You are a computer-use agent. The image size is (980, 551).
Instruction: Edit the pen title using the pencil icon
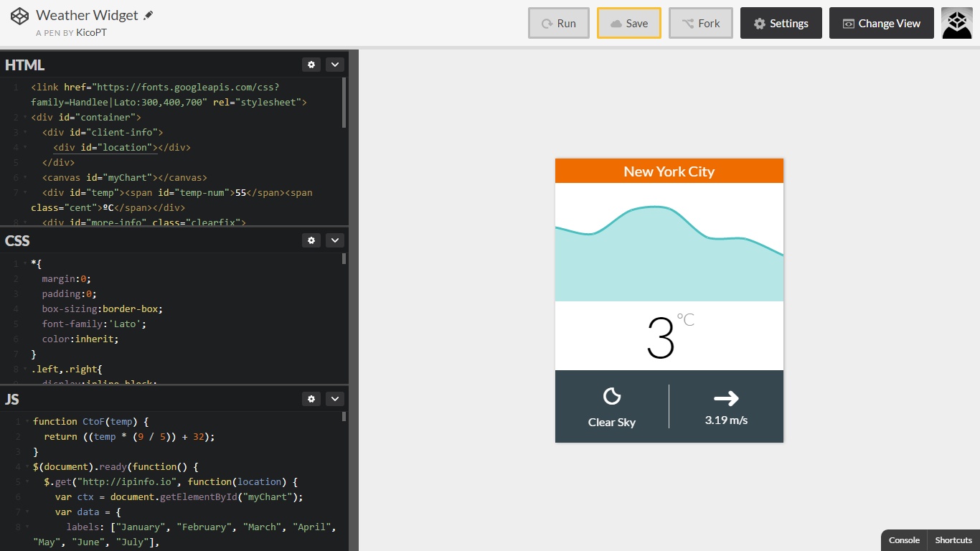click(x=149, y=14)
